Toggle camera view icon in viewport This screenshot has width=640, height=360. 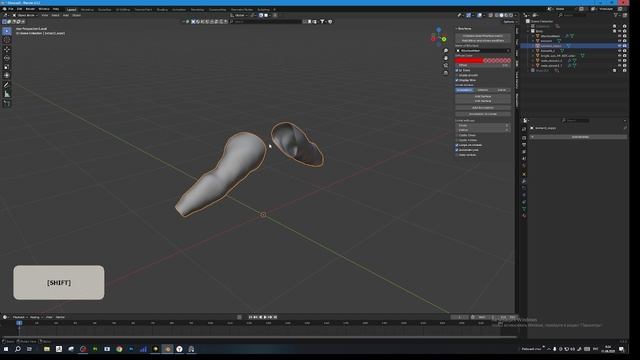(x=446, y=65)
